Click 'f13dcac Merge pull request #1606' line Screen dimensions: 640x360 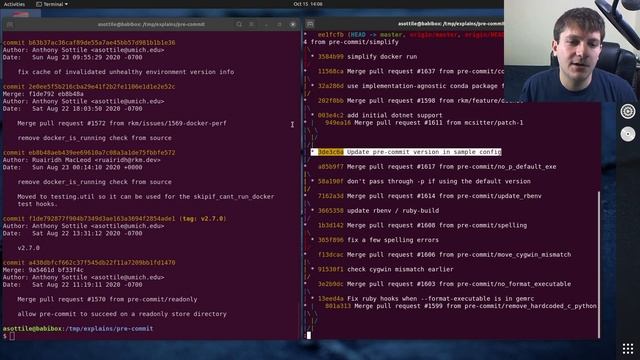(x=444, y=255)
